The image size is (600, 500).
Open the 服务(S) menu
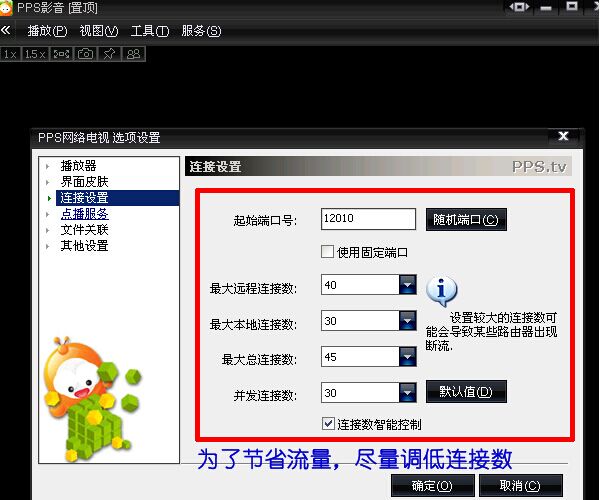pyautogui.click(x=201, y=31)
